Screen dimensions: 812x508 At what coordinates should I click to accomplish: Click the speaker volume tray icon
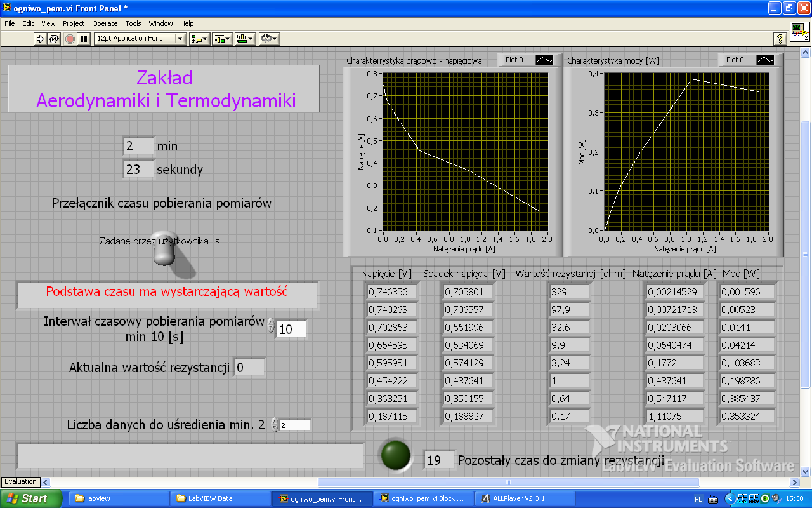point(776,498)
